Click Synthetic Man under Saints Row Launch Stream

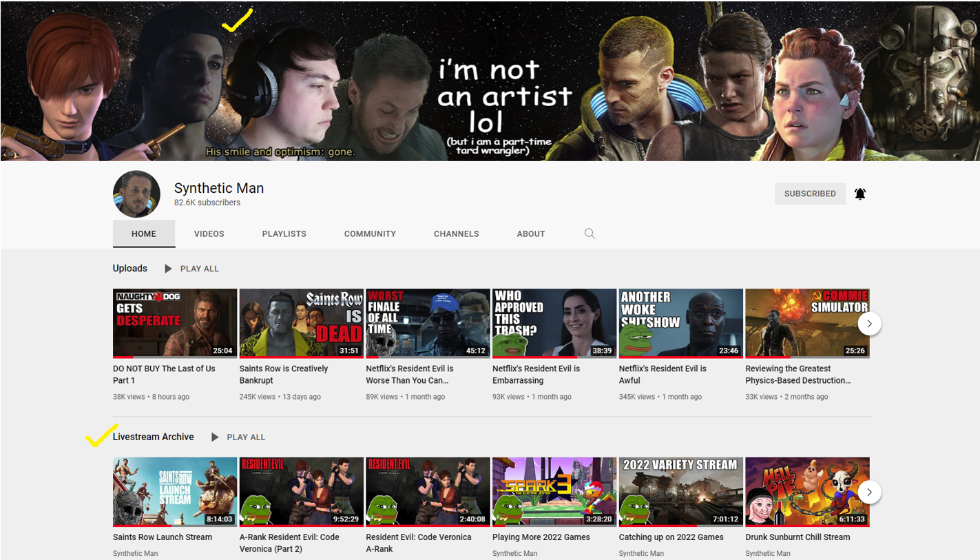point(136,553)
